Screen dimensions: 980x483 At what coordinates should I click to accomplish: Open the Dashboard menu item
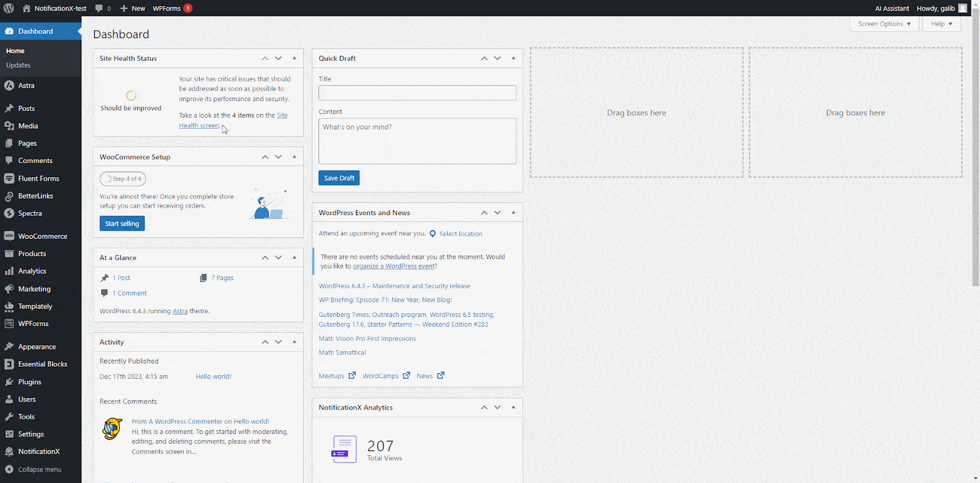coord(40,31)
